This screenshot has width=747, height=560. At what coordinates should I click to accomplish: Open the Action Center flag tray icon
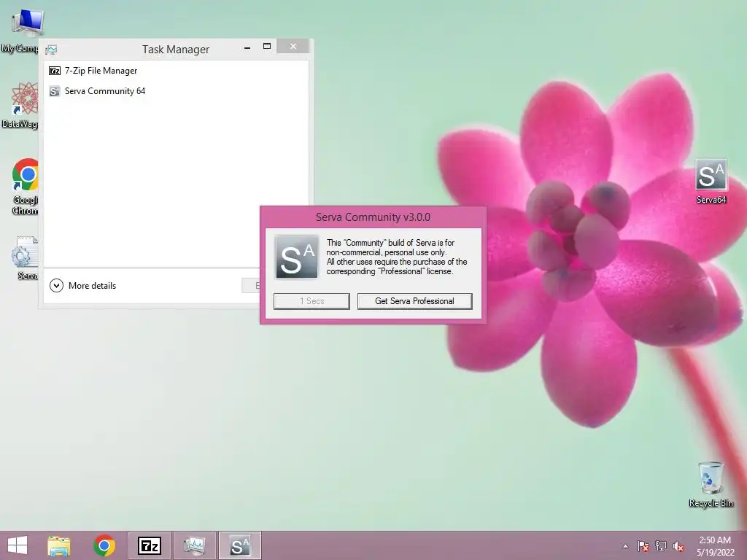coord(643,546)
